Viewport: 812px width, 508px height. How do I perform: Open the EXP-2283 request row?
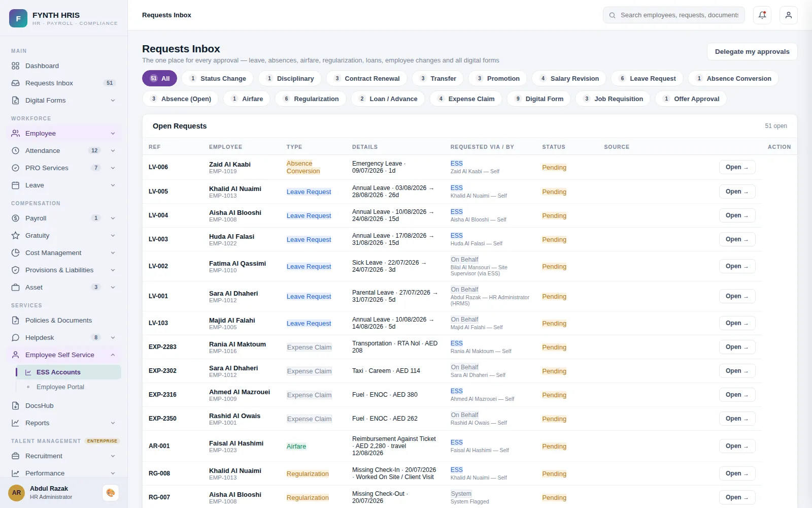[x=737, y=347]
